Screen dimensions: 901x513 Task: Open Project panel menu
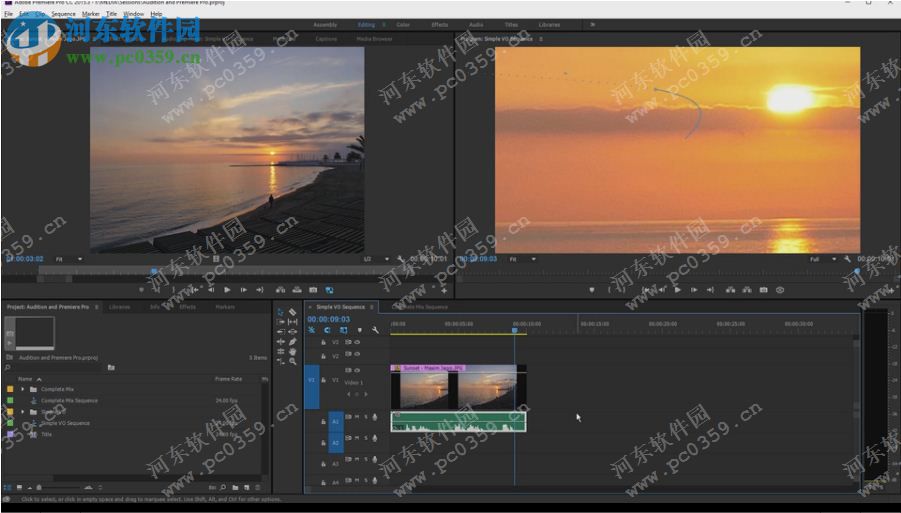coord(97,307)
